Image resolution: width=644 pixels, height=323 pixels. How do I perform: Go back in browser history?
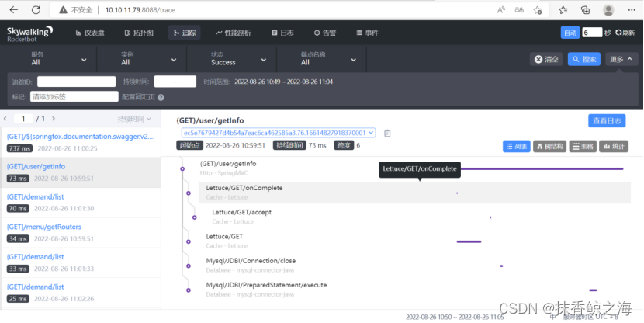13,10
